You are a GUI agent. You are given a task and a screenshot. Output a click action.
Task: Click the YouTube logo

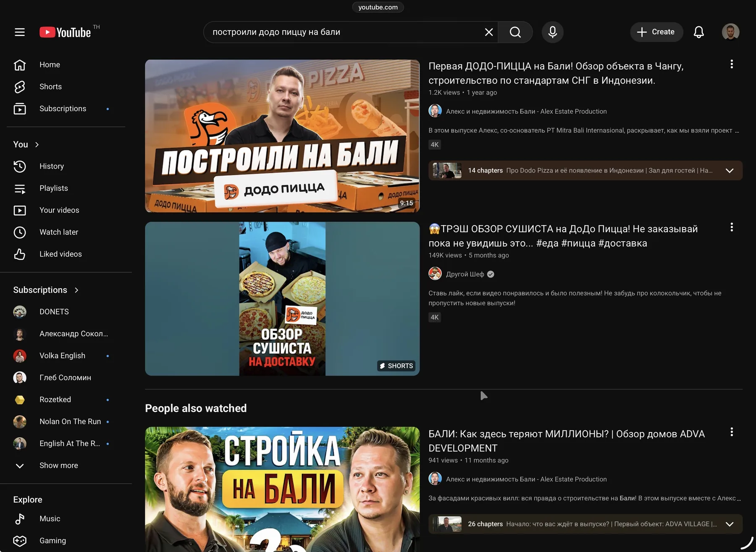pos(65,32)
